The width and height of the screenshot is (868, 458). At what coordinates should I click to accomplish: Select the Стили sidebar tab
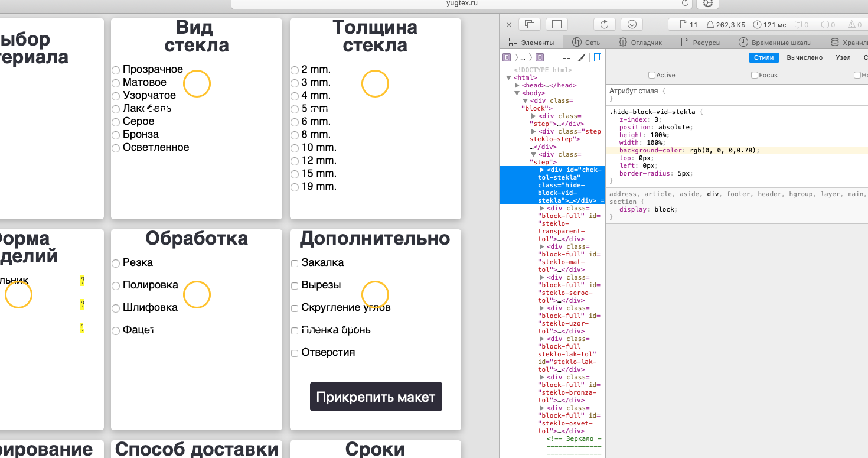point(764,57)
